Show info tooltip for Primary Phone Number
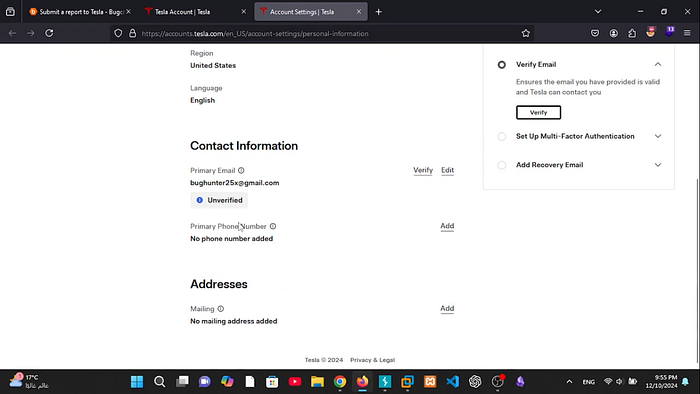 pyautogui.click(x=273, y=226)
